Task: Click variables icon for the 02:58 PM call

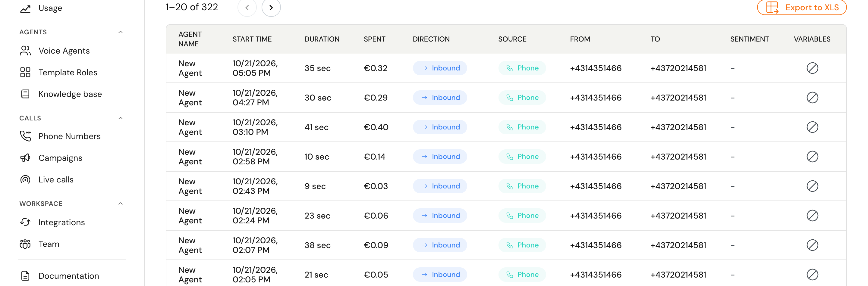Action: [812, 157]
